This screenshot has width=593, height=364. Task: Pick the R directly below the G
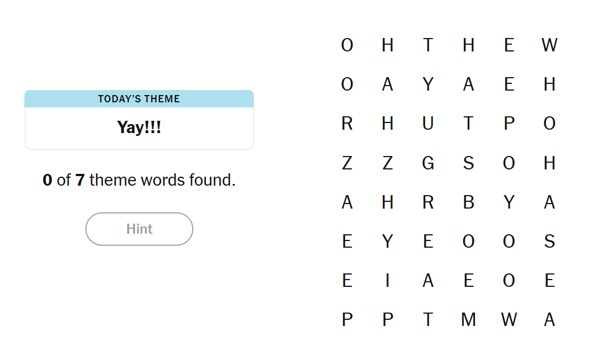tap(428, 202)
